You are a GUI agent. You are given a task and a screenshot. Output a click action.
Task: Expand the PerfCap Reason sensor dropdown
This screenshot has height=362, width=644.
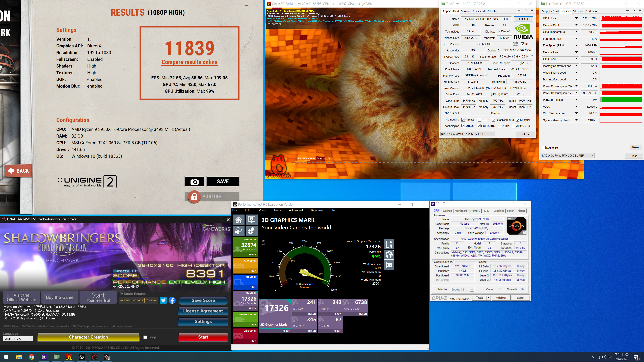[x=576, y=100]
